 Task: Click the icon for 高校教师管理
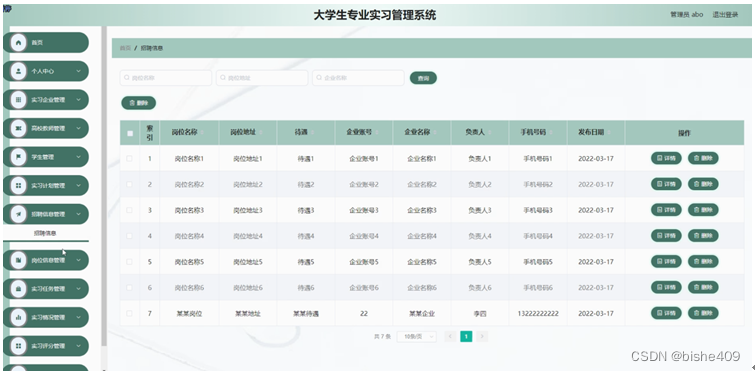coord(18,128)
